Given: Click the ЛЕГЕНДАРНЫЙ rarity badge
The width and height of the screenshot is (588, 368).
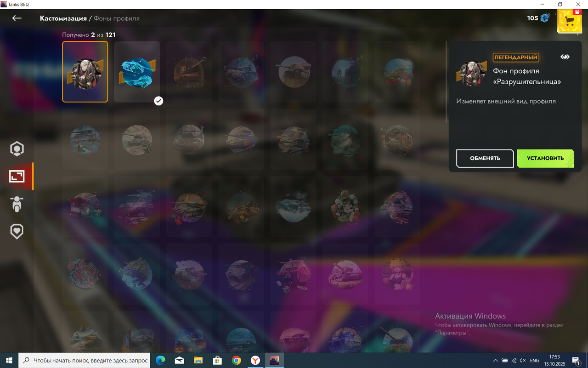Looking at the screenshot, I should (x=516, y=57).
